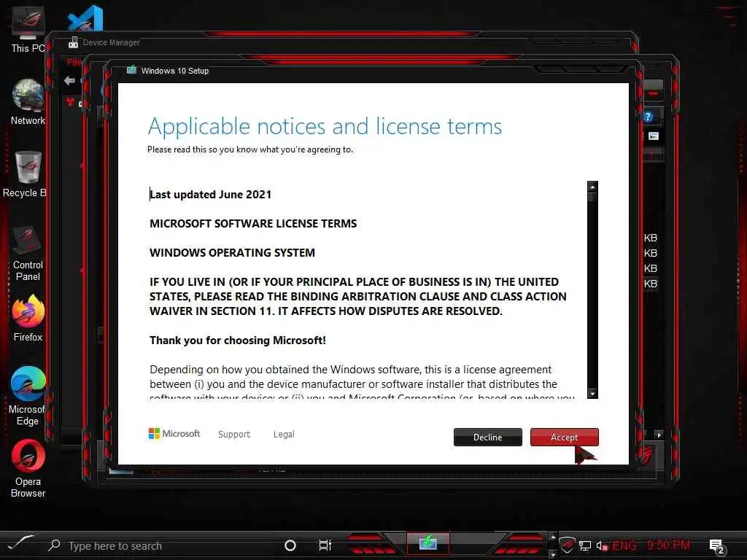Open Windows Security tray icon
The width and height of the screenshot is (747, 560).
click(x=567, y=545)
